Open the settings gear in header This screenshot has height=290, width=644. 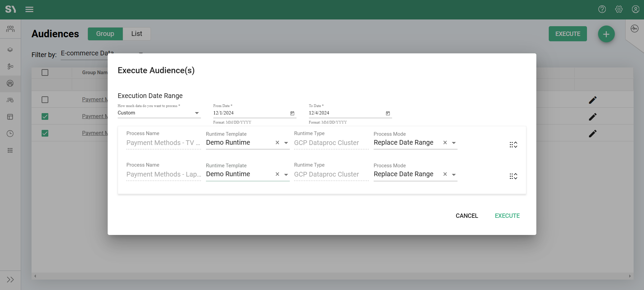click(619, 9)
